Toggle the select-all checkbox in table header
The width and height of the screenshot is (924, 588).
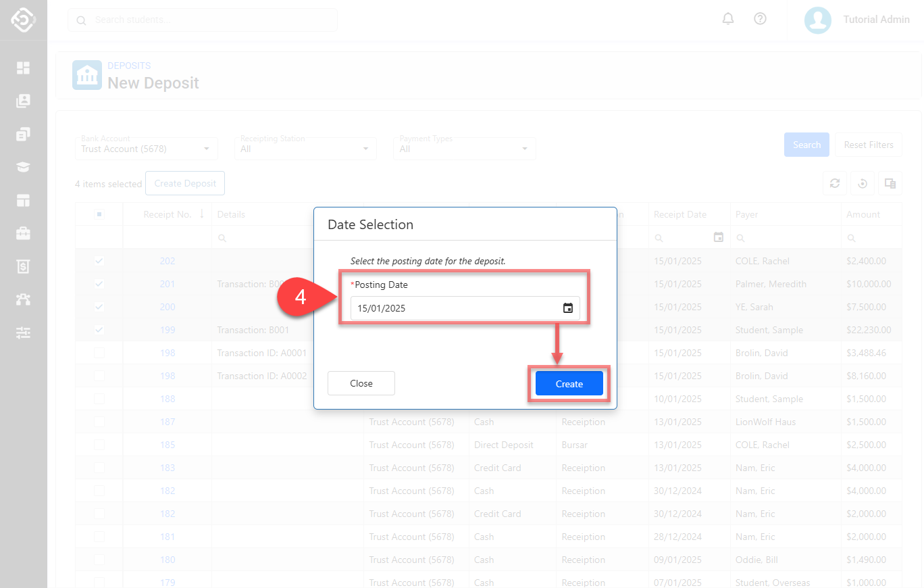point(99,214)
